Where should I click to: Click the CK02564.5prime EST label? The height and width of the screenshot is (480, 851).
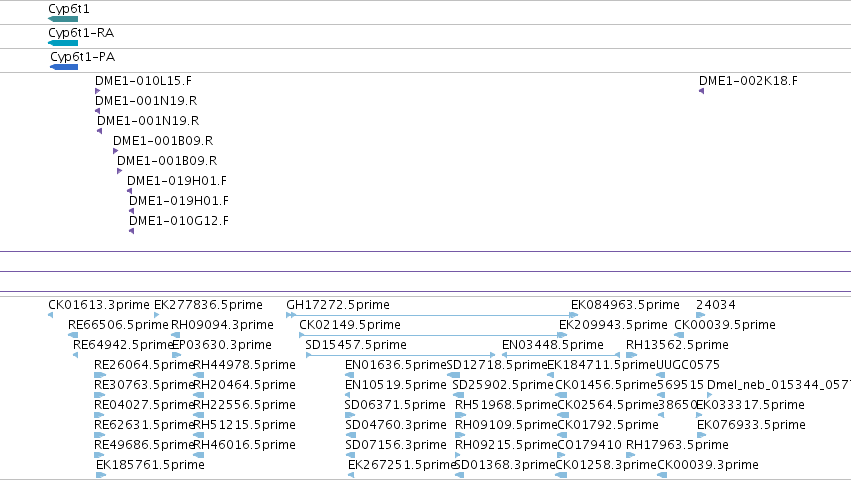click(608, 406)
